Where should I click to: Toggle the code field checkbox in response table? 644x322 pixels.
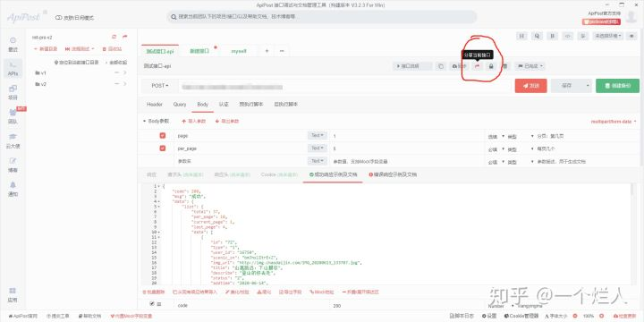[152, 304]
